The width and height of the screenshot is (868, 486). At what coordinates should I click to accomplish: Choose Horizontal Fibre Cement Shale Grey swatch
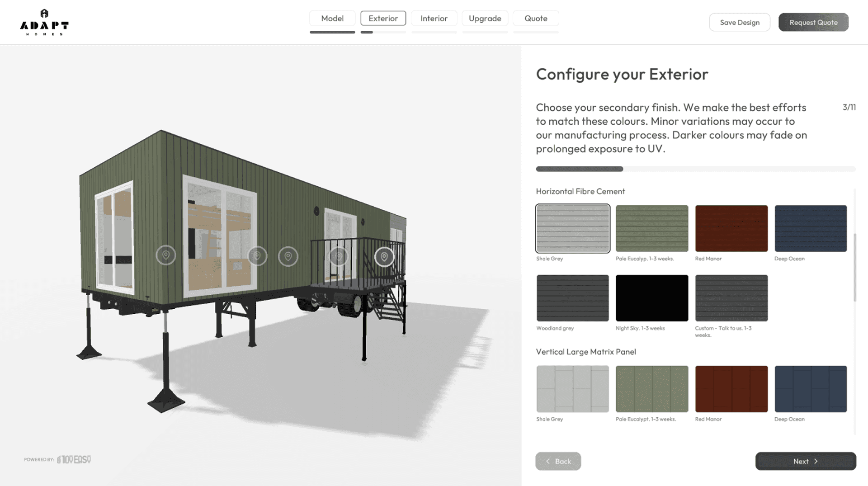coord(573,228)
